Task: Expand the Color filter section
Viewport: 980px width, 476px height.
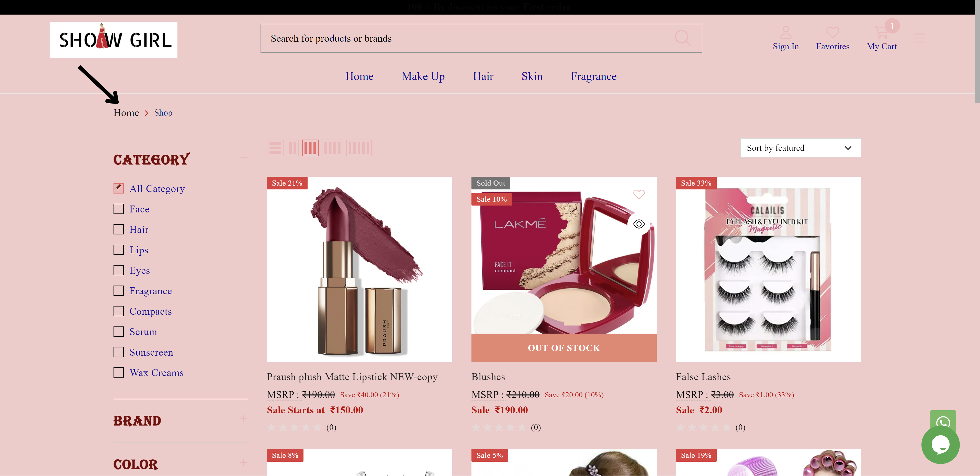Action: coord(243,462)
